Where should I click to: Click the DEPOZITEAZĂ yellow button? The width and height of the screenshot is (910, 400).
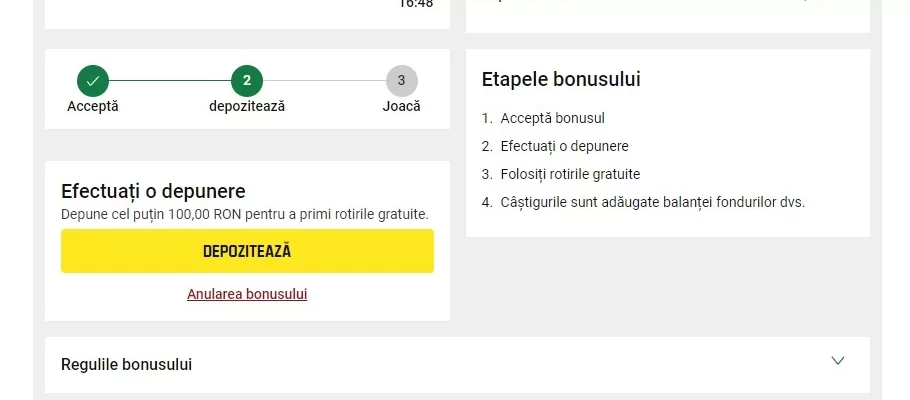pyautogui.click(x=247, y=251)
